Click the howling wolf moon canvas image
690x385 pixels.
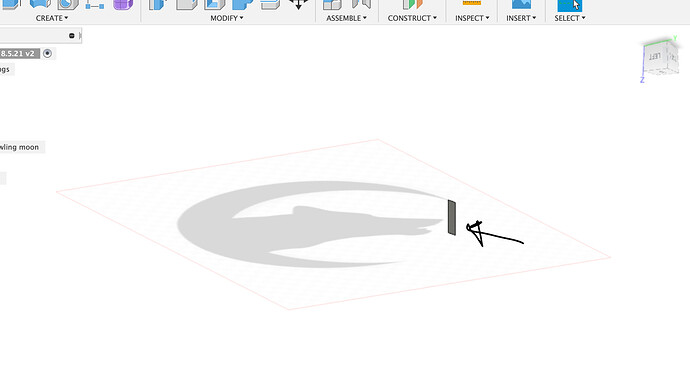[x=312, y=224]
